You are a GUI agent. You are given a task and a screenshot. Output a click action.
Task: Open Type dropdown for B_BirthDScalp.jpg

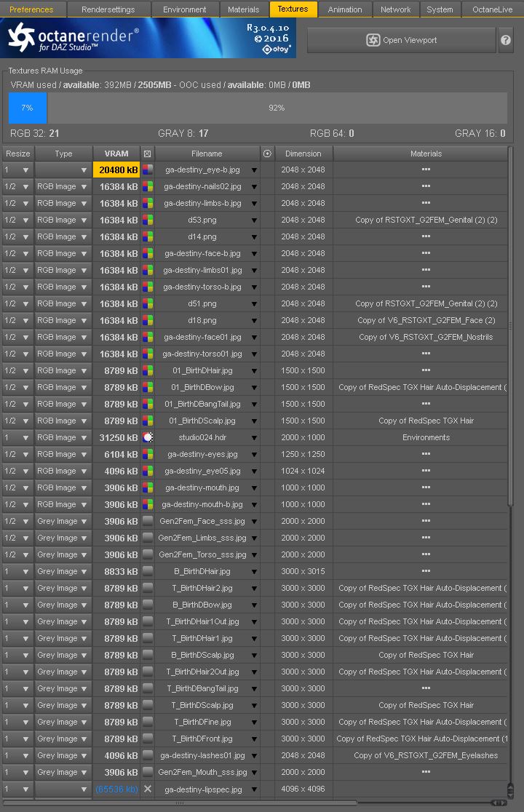(63, 655)
